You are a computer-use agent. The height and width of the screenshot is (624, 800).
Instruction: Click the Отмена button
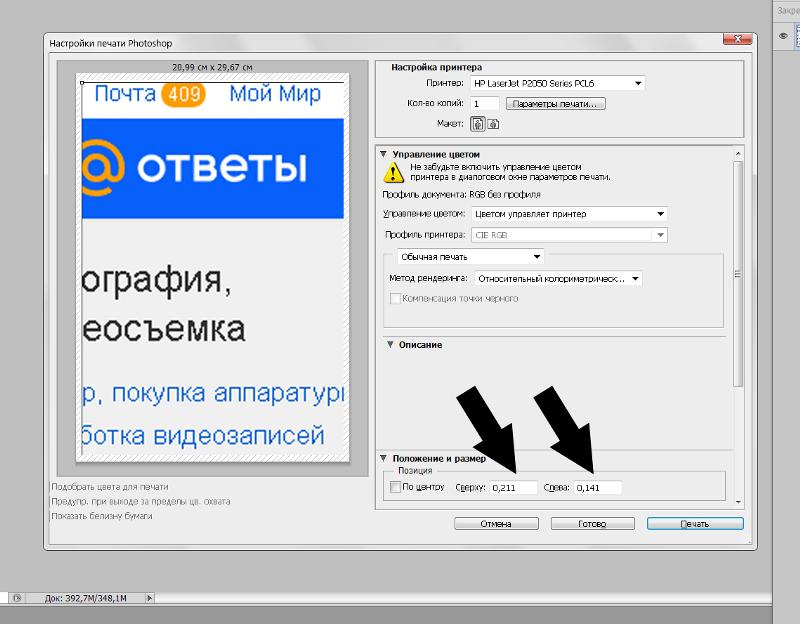pos(496,523)
